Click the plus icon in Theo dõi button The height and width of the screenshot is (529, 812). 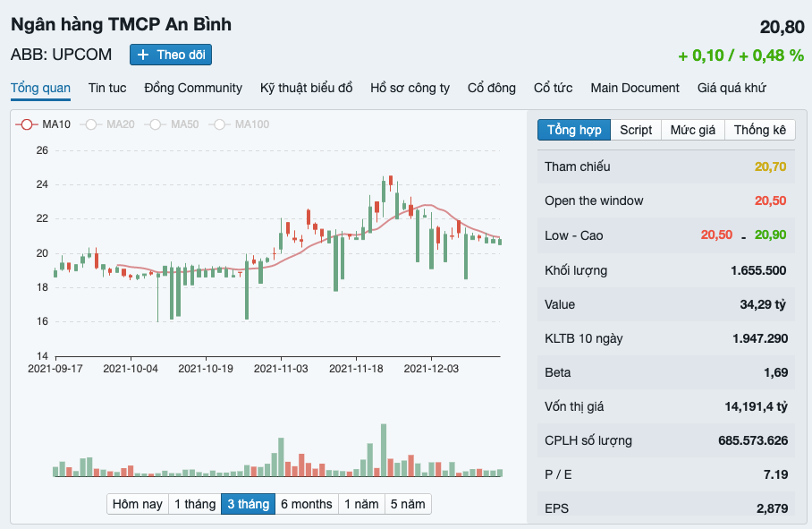(x=143, y=55)
